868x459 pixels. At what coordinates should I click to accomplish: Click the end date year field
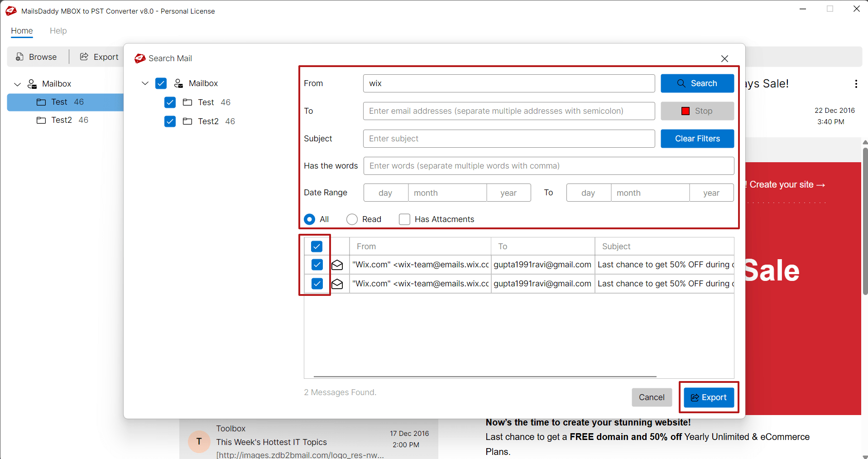coord(711,193)
